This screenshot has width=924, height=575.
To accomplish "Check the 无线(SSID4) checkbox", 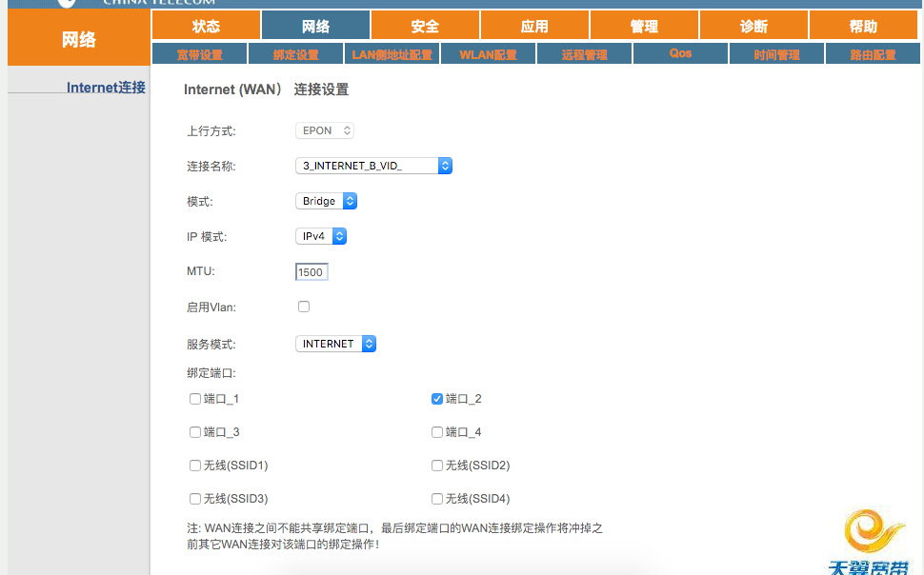I will click(436, 499).
